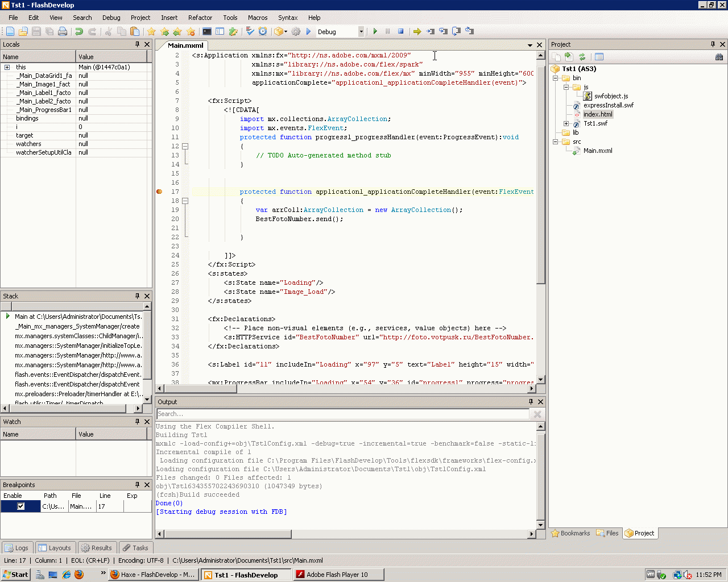Viewport: 728px width, 582px height.
Task: Toggle the breakpoint marker on line 17
Action: [159, 192]
